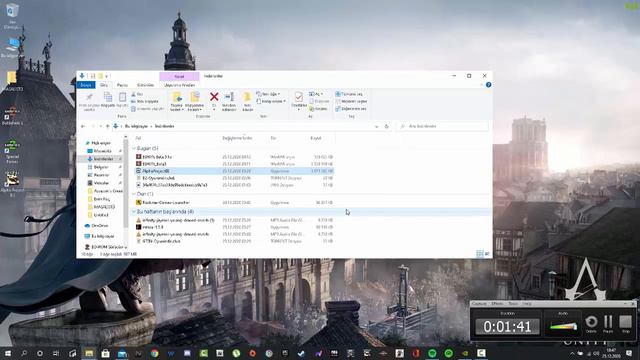The height and width of the screenshot is (360, 640).
Task: Click the Yapıştır clipboard icon
Action: 122,97
